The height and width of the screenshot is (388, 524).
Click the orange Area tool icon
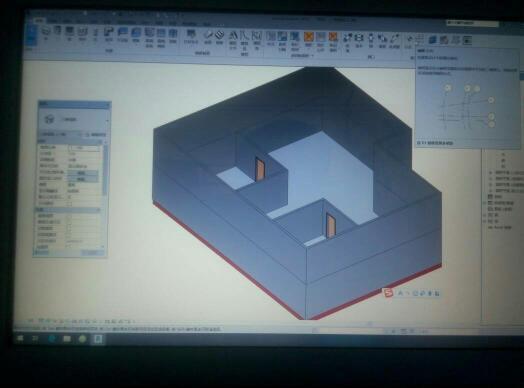(308, 37)
